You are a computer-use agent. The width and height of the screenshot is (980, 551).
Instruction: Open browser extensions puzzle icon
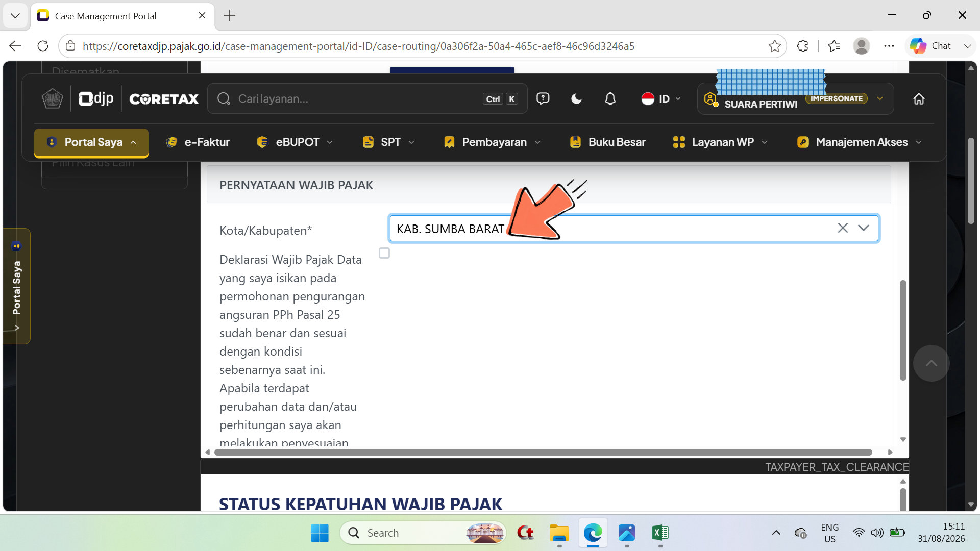pos(802,46)
